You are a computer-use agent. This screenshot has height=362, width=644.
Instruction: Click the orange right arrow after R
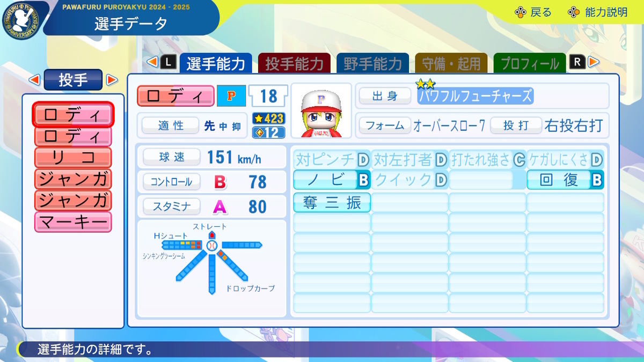[x=593, y=62]
